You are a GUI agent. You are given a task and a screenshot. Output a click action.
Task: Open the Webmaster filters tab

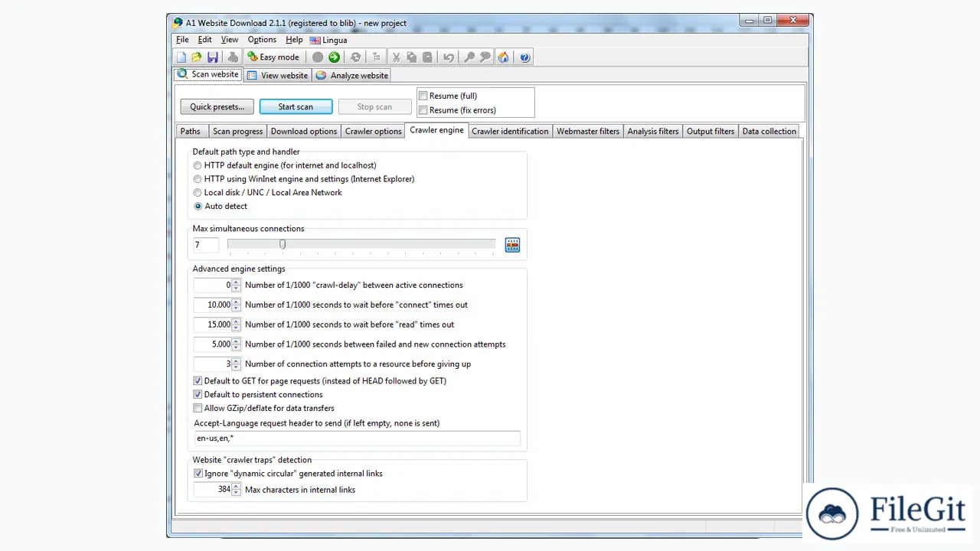pyautogui.click(x=588, y=132)
